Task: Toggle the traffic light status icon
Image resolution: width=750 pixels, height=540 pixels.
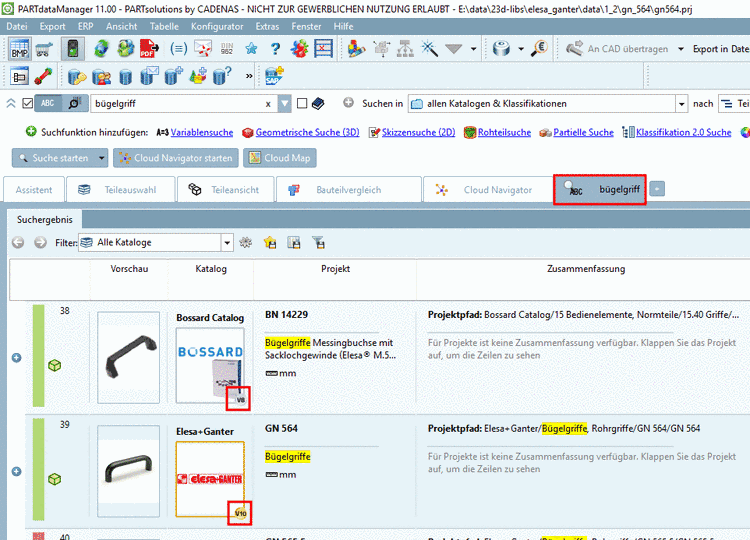Action: point(73,49)
